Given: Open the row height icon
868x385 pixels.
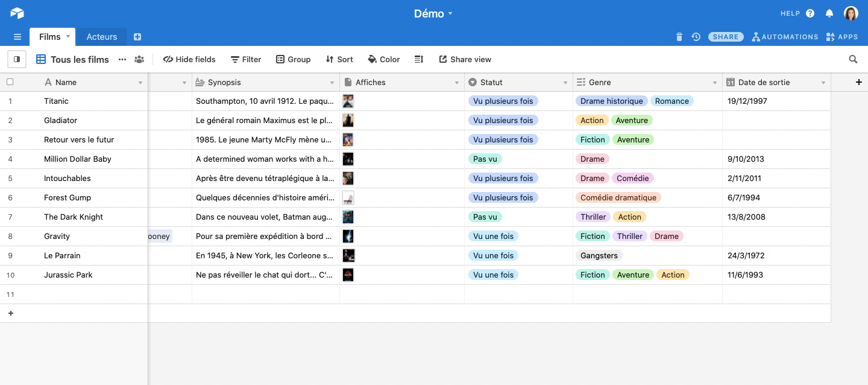Looking at the screenshot, I should pyautogui.click(x=419, y=59).
